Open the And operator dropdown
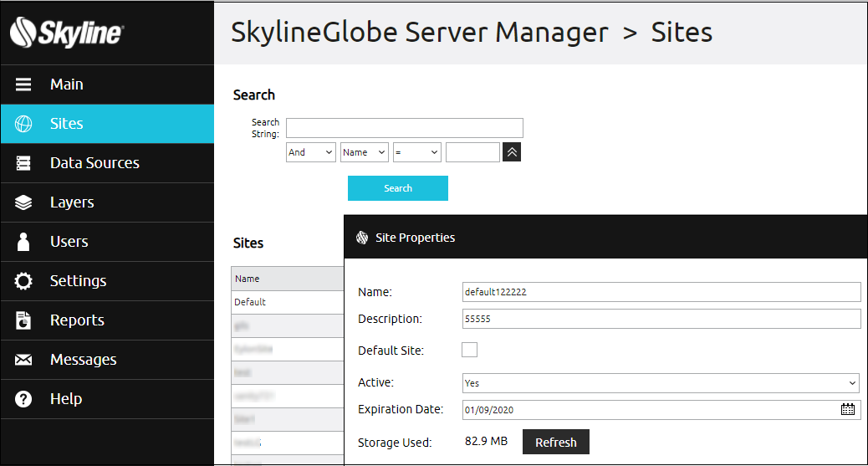Screen dimensions: 868x466 pos(311,151)
